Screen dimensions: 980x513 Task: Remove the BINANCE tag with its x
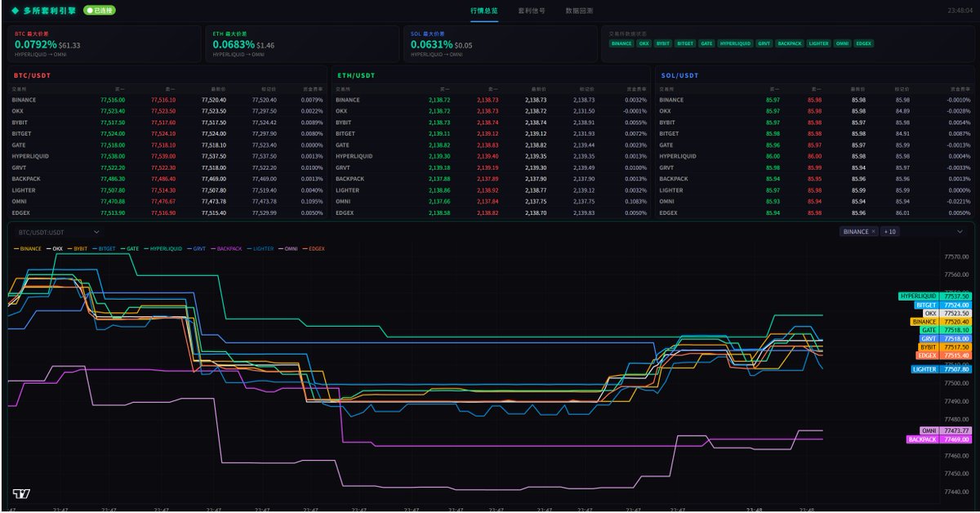point(873,232)
